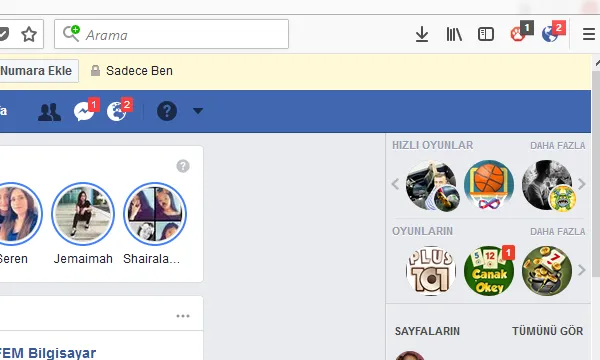Open the FEM Bilgisayar page link

tap(47, 353)
